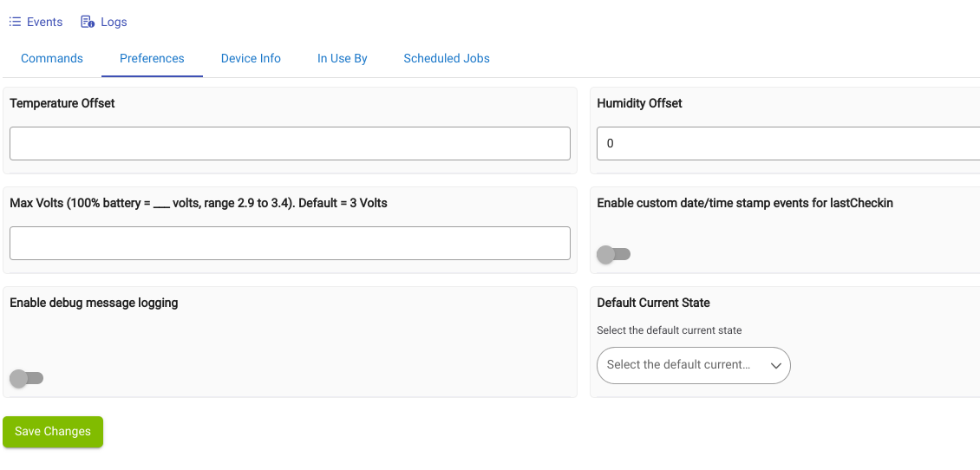Focus the Temperature Offset input field
Screen dimensions: 980x470
[x=290, y=144]
